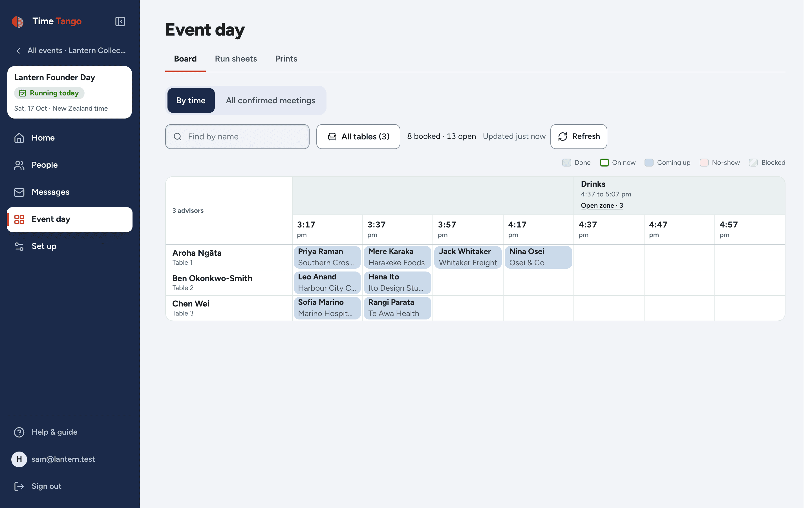Switch view to By time
The height and width of the screenshot is (508, 812).
191,100
